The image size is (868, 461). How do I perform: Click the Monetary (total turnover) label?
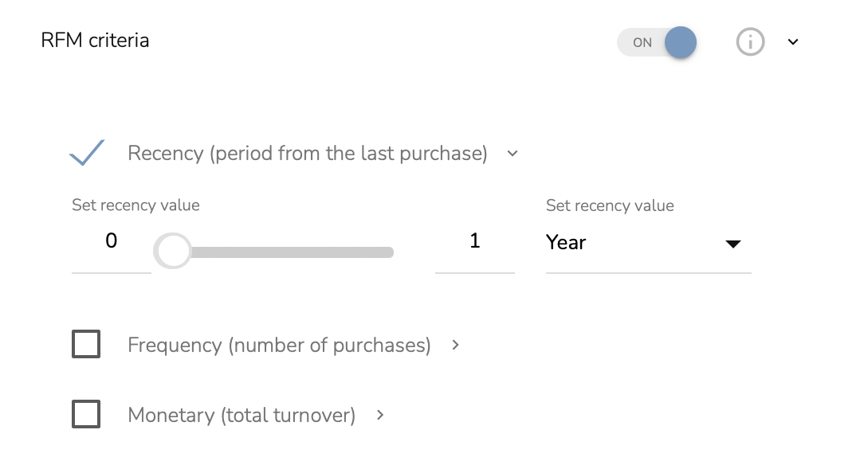point(241,415)
